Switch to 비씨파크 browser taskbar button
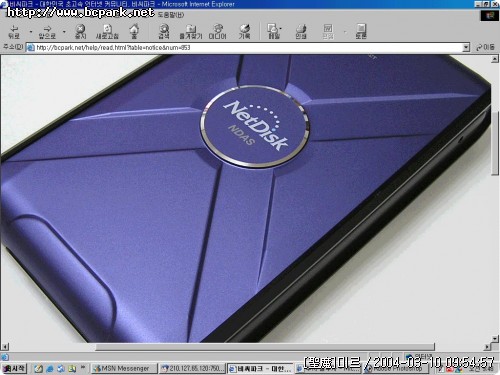The height and width of the screenshot is (375, 500). coord(260,369)
